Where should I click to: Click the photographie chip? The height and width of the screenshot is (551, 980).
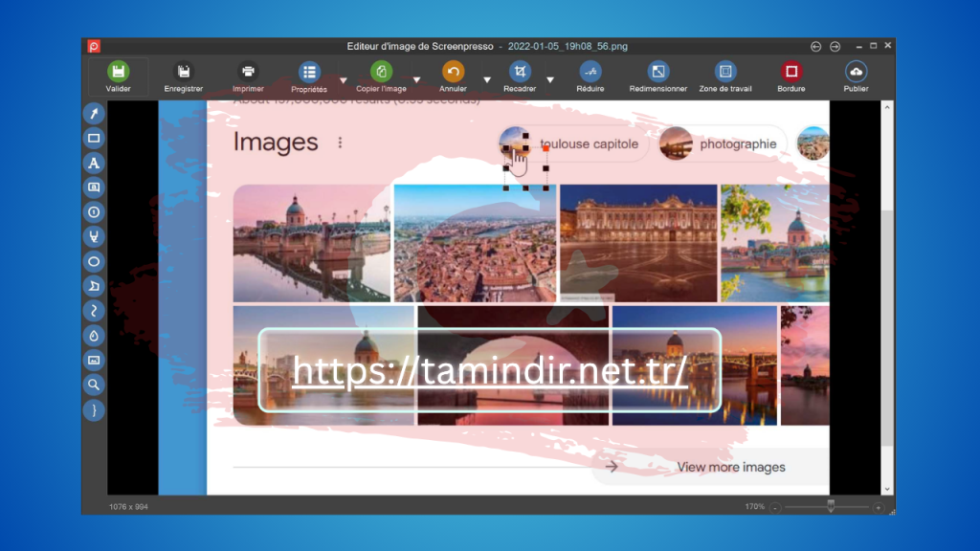click(722, 143)
